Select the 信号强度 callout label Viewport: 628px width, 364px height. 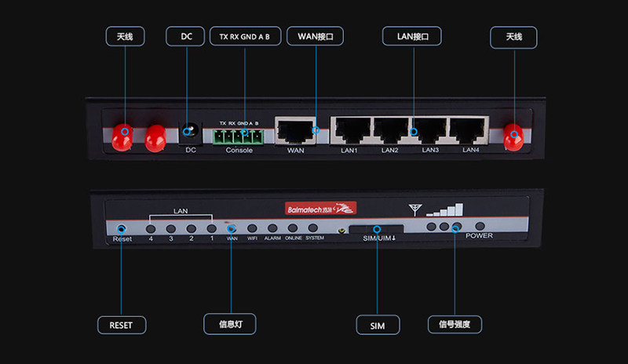click(x=455, y=324)
